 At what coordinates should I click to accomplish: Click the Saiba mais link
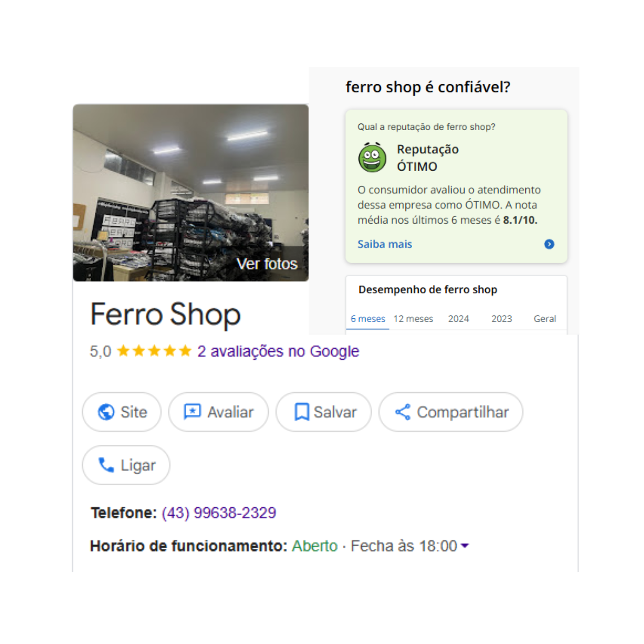385,244
